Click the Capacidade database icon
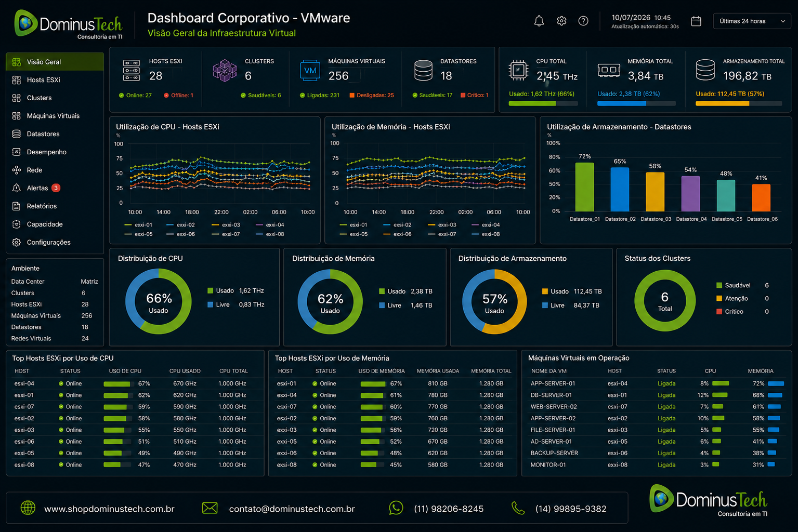798x532 pixels. [17, 224]
